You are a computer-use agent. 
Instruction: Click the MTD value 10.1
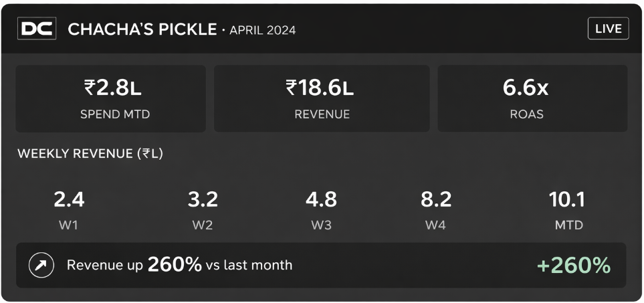point(567,199)
